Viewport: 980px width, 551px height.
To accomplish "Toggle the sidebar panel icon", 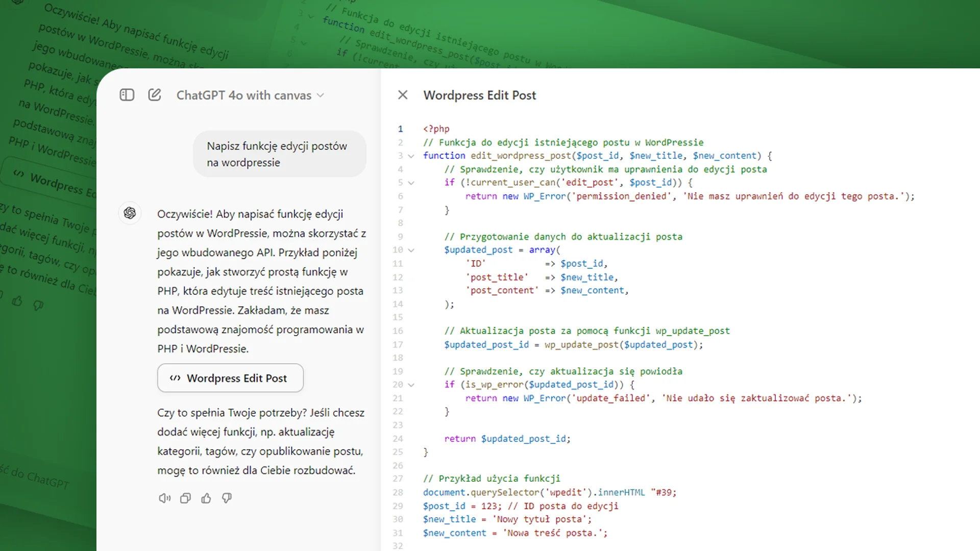I will click(127, 95).
